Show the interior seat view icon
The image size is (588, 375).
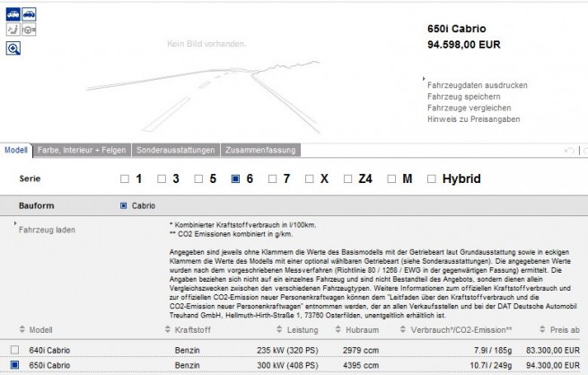pyautogui.click(x=13, y=30)
